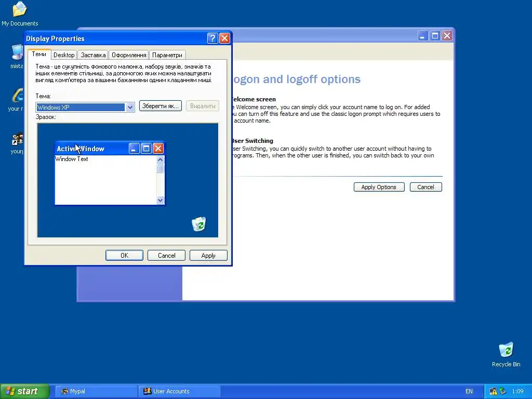The height and width of the screenshot is (399, 532).
Task: Click the taskbar clock showing 1:09
Action: pyautogui.click(x=518, y=391)
